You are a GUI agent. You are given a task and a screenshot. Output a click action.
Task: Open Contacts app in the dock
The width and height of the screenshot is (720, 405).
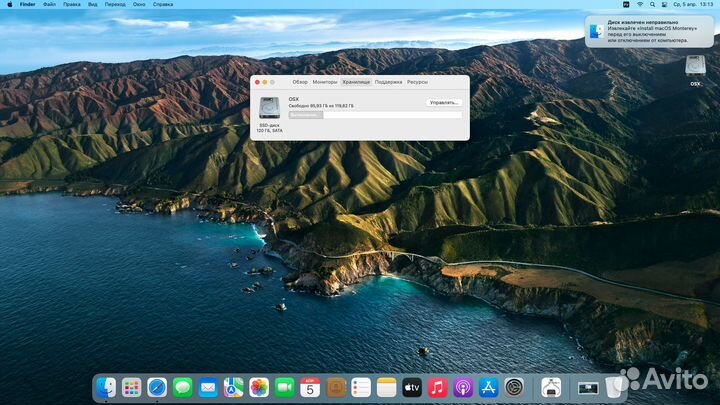point(336,388)
